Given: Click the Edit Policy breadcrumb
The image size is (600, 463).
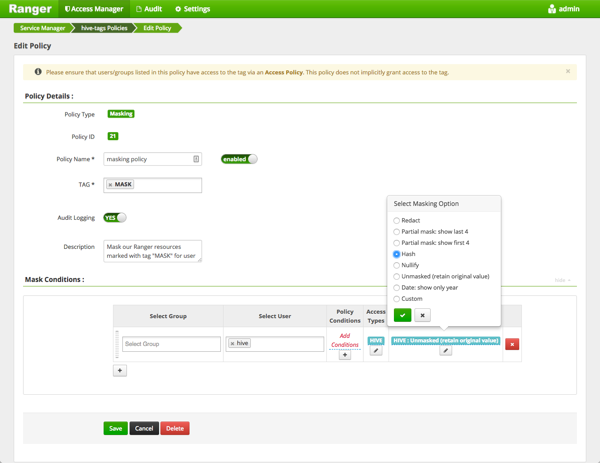Looking at the screenshot, I should tap(157, 28).
